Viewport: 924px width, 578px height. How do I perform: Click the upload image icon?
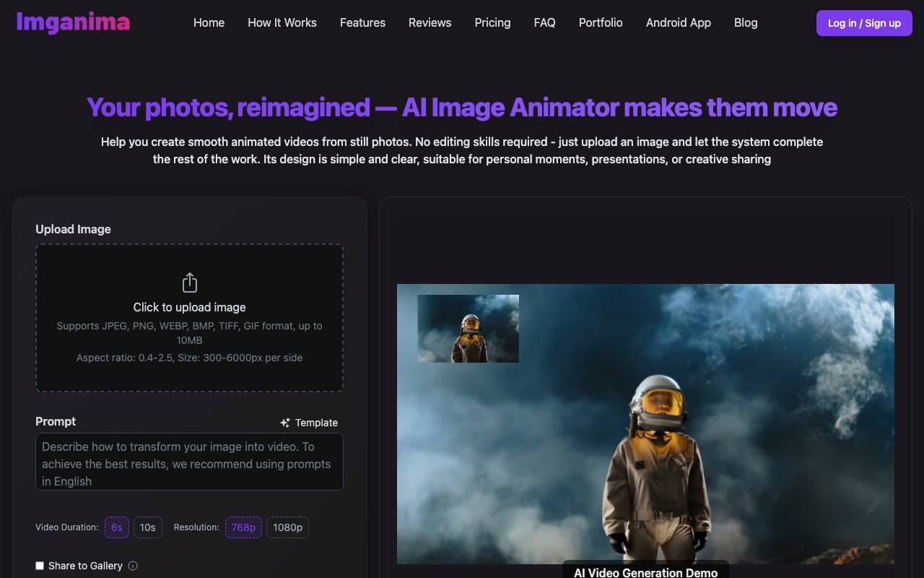coord(189,282)
